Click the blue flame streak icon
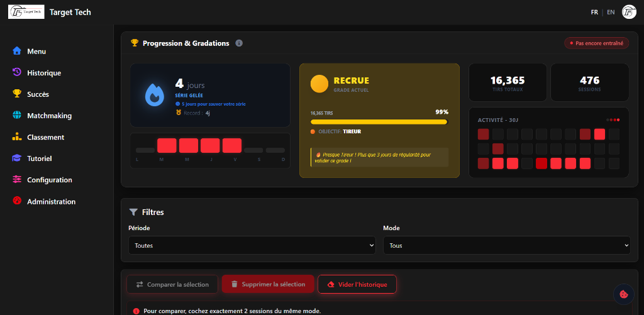 (155, 95)
